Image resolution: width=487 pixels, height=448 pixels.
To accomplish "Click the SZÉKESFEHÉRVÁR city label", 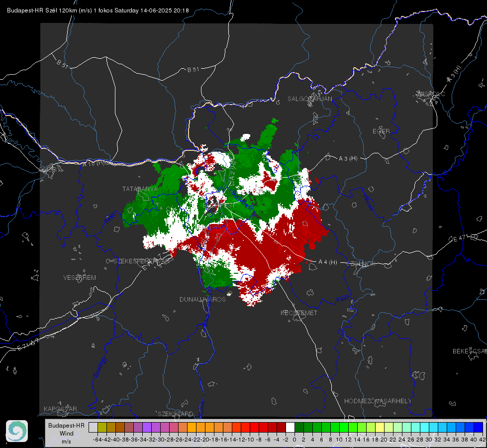I will (x=143, y=261).
